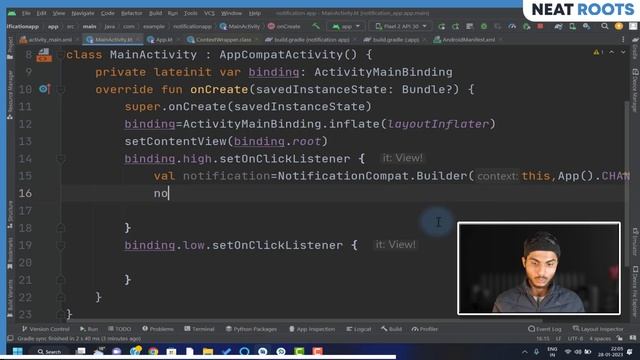Click the SDK Manager toolbar icon

pyautogui.click(x=587, y=26)
